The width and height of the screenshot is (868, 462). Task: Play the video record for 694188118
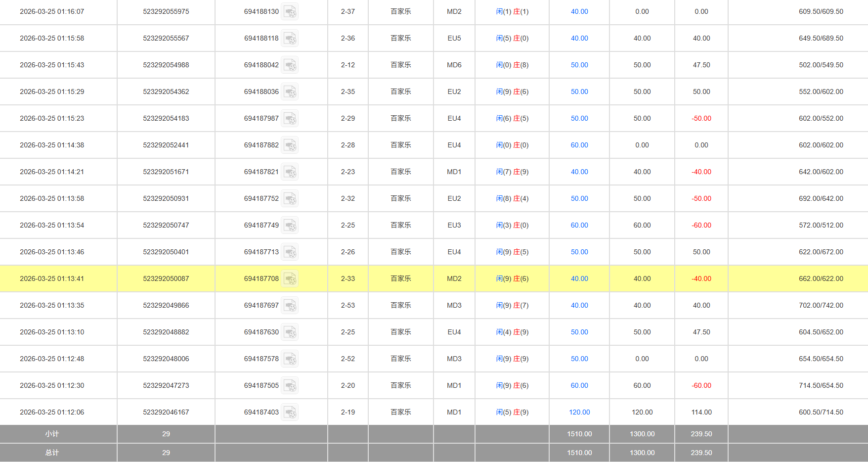coord(290,38)
